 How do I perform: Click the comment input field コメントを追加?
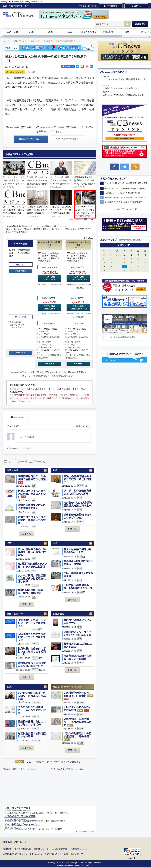(x=53, y=438)
